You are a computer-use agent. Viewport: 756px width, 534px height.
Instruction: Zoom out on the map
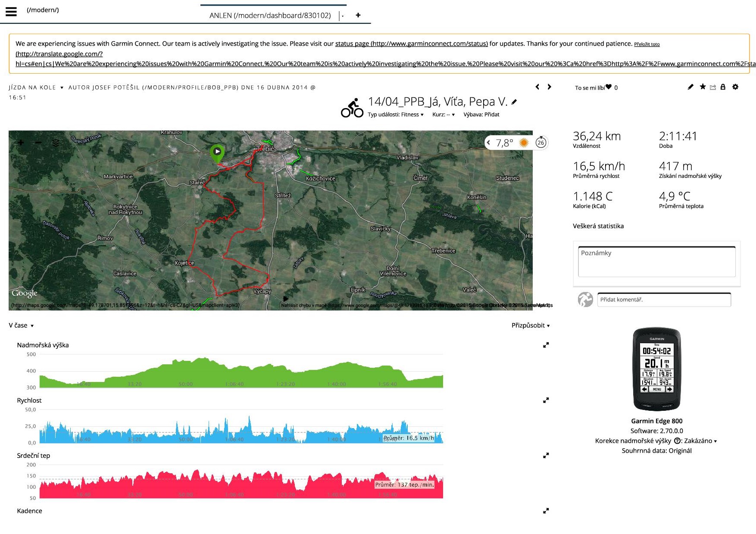38,143
